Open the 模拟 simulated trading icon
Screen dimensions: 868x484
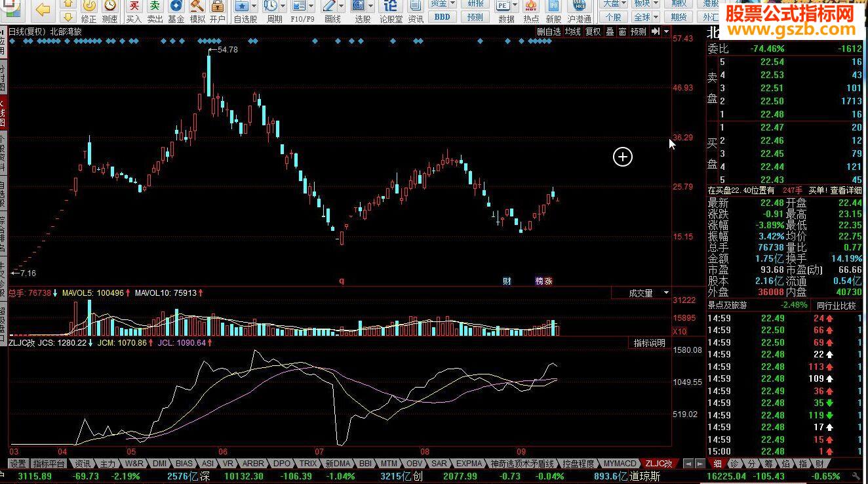tap(197, 12)
